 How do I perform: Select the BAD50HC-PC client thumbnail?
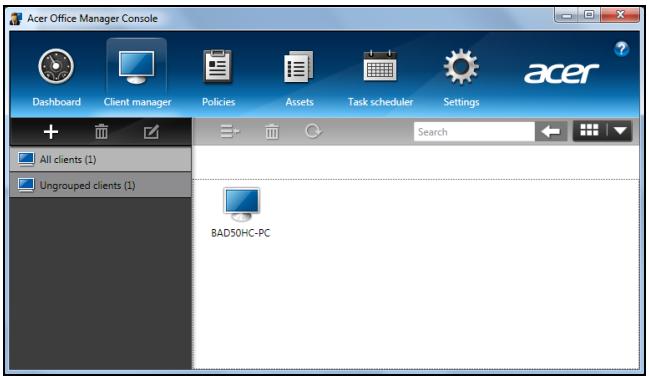(241, 204)
